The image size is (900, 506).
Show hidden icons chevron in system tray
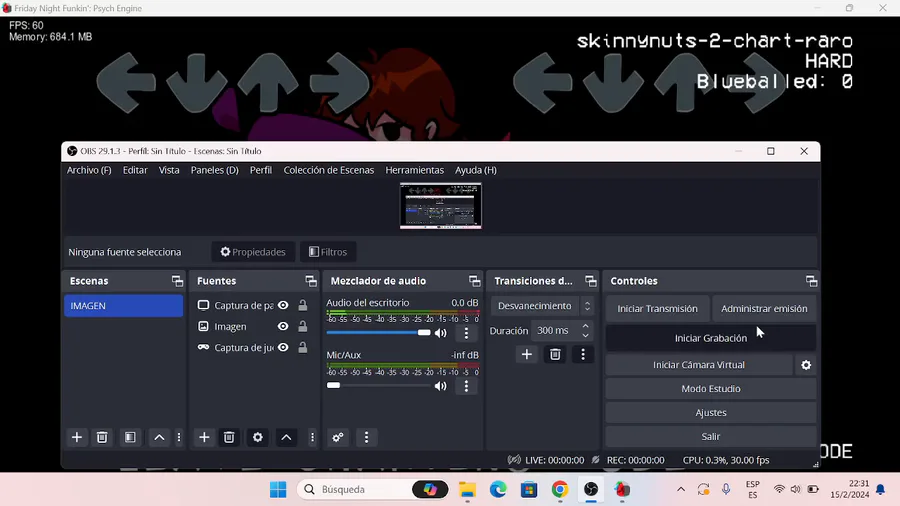click(x=681, y=489)
